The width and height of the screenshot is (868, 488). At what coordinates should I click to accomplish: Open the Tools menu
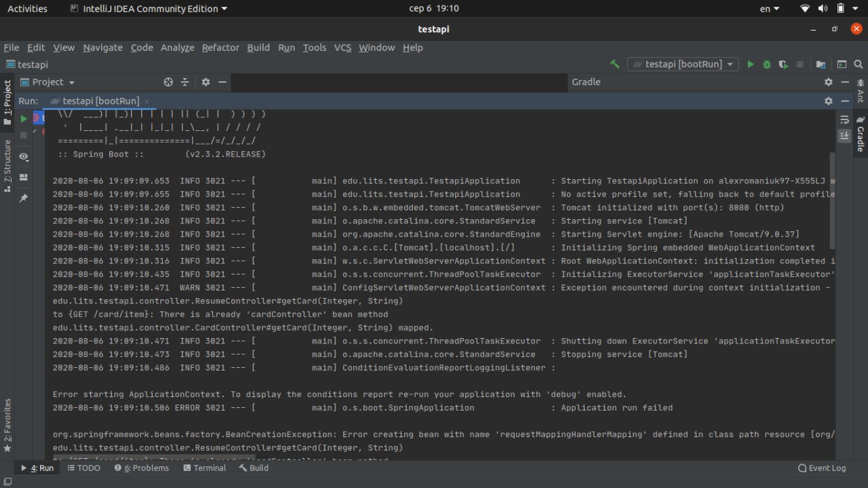point(315,48)
